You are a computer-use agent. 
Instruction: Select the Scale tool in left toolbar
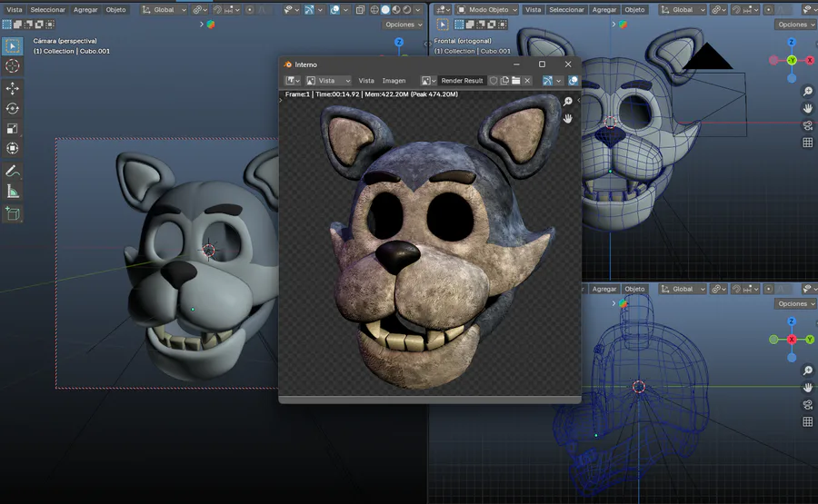13,128
